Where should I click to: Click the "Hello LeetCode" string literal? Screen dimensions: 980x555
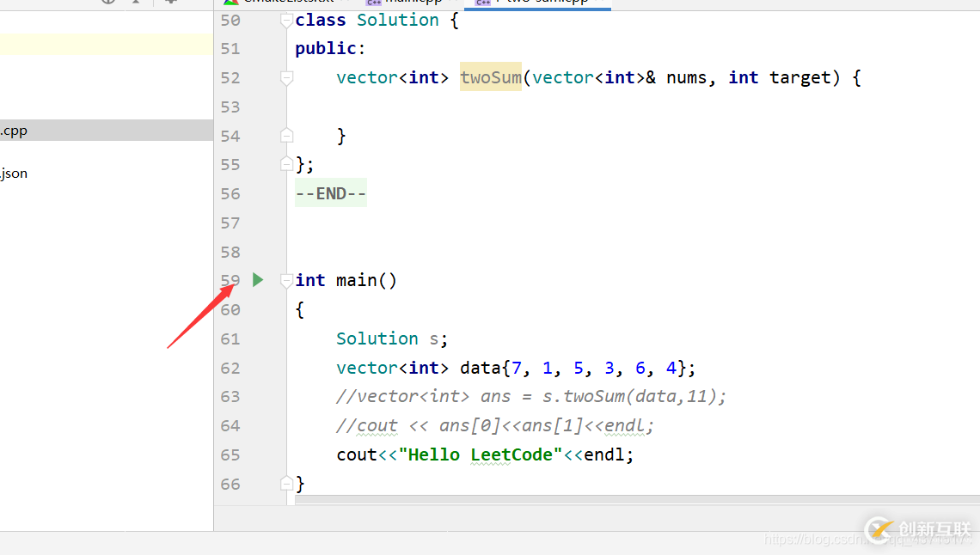[480, 454]
